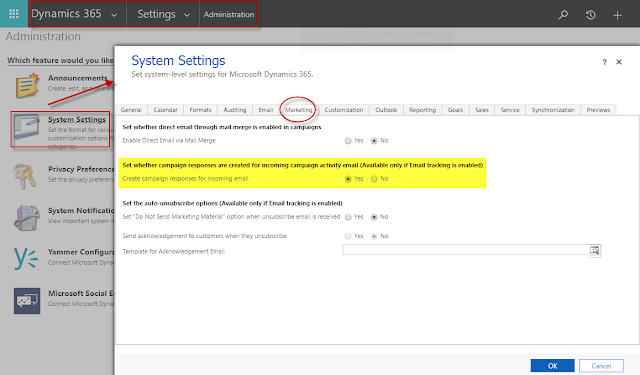Switch to the Marketing tab

(x=298, y=110)
